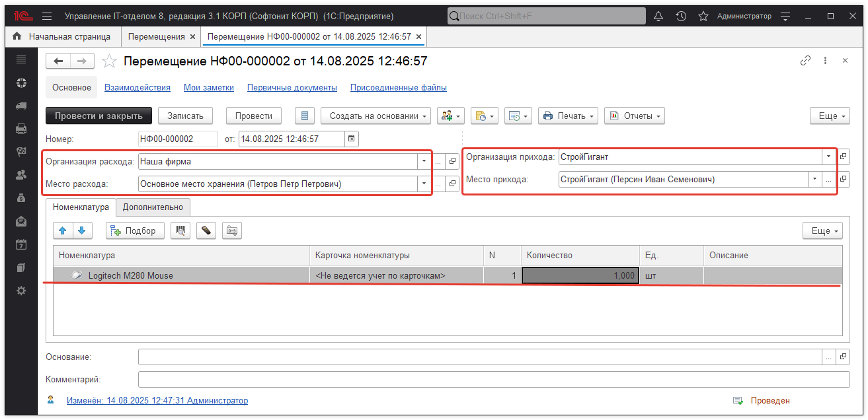This screenshot has height=420, width=868.
Task: Click the document movements report icon
Action: click(x=304, y=116)
